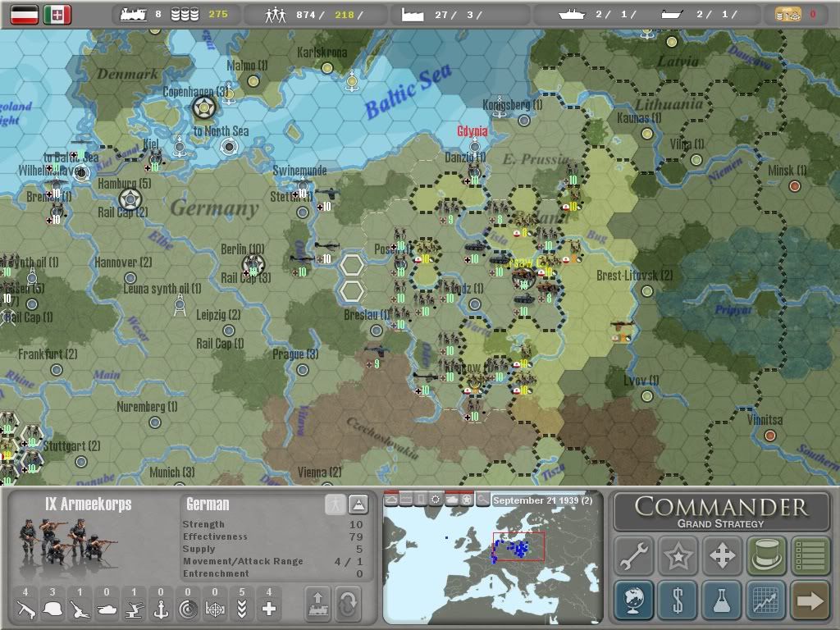Click the manpower people icon

pyautogui.click(x=276, y=15)
